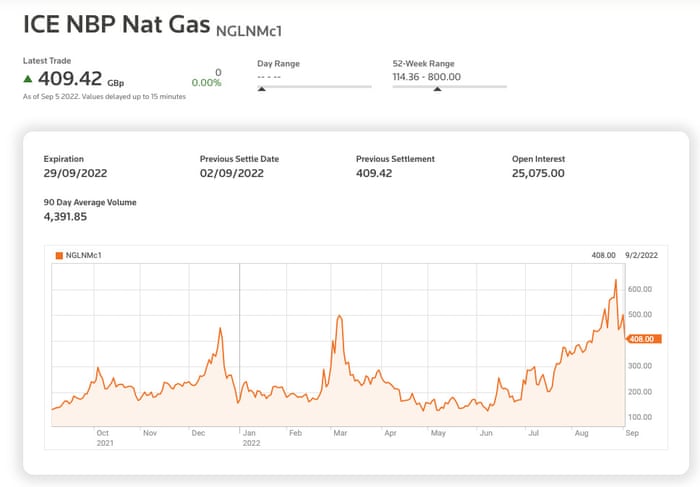
Task: Select the Open Interest value 25,075.00
Action: click(538, 173)
